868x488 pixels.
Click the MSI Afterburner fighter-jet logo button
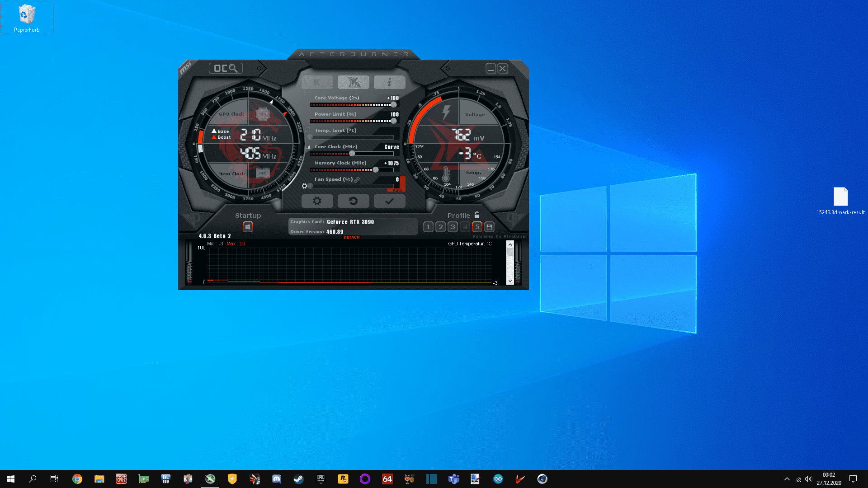[x=354, y=82]
